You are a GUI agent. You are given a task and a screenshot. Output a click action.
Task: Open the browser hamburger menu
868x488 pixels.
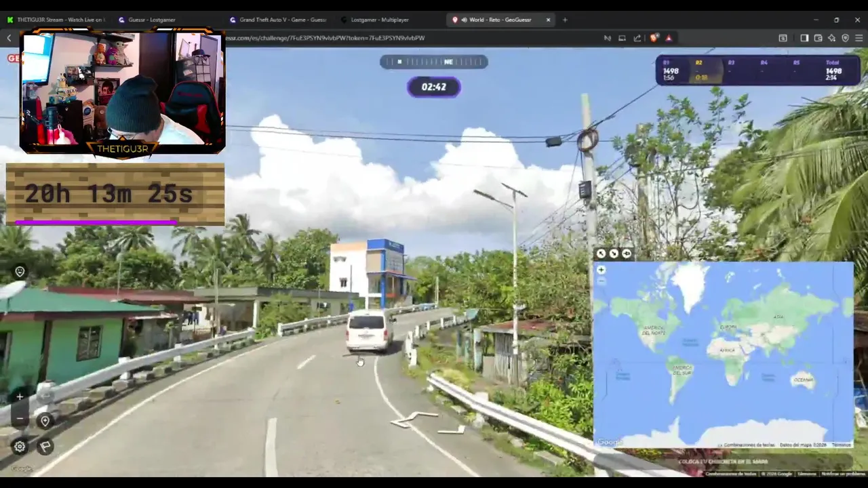tap(859, 38)
